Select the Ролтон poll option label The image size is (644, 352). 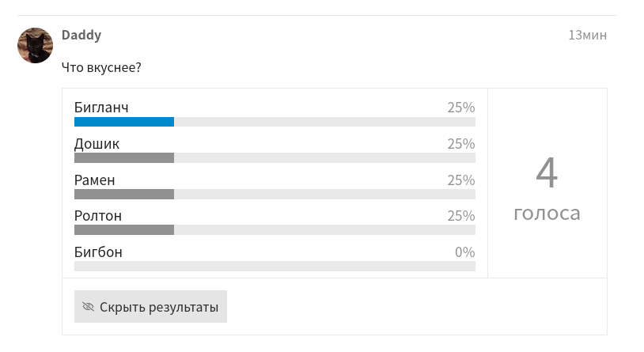(x=98, y=216)
